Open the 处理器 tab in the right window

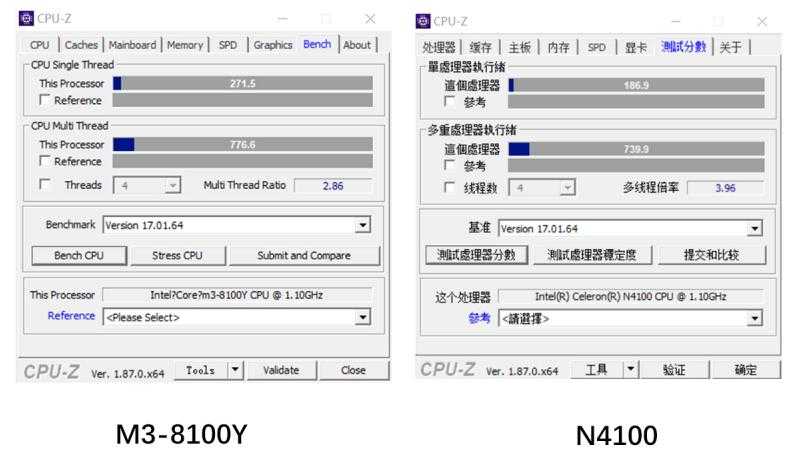click(438, 47)
